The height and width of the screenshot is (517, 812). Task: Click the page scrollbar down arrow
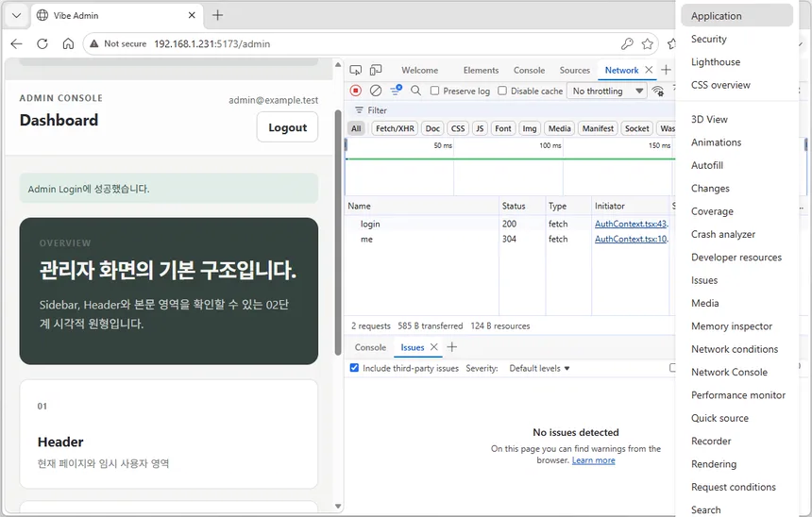(x=338, y=506)
